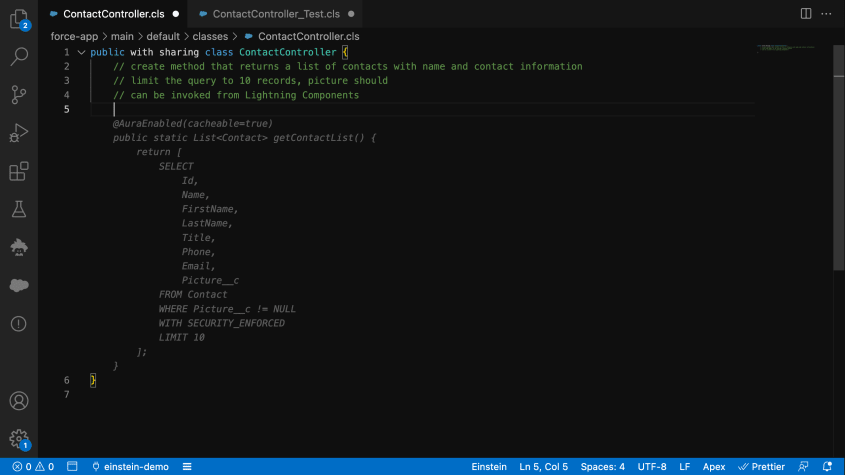This screenshot has height=475, width=845.
Task: Click the einstein-demo org plug item
Action: tap(130, 467)
